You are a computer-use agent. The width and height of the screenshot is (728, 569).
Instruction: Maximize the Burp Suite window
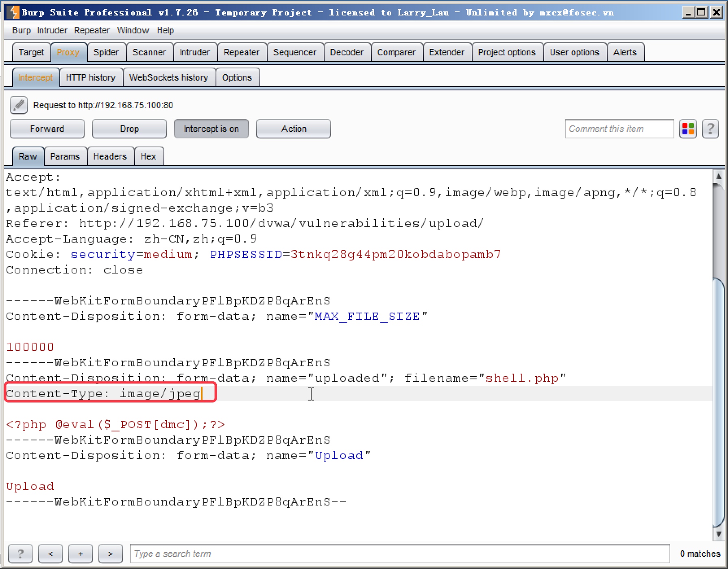tap(702, 12)
